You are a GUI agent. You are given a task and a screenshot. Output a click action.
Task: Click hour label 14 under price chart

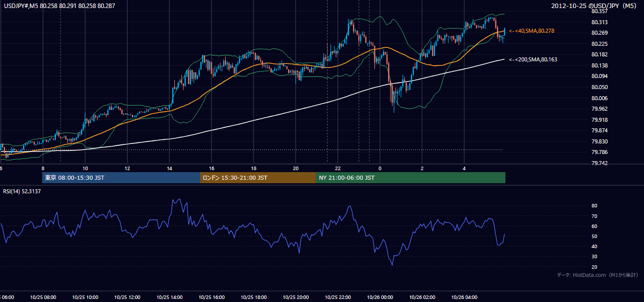click(x=169, y=169)
